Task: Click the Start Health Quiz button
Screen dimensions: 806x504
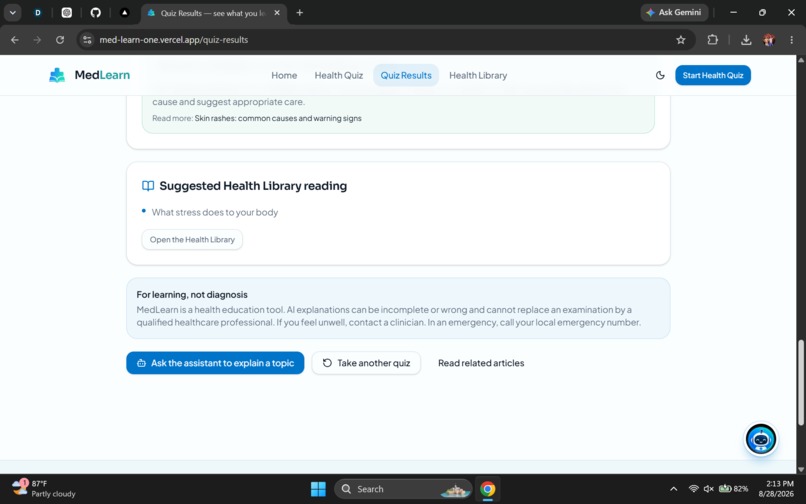Action: pyautogui.click(x=713, y=75)
